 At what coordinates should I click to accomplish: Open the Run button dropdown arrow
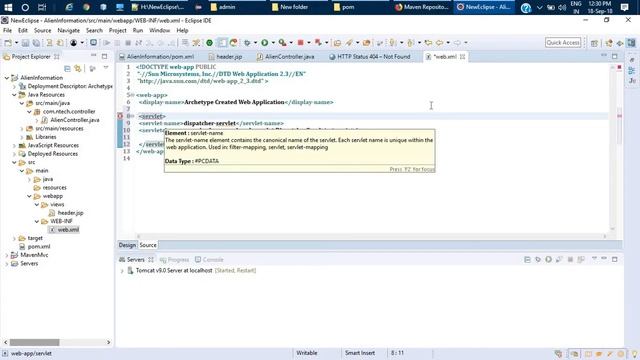point(273,42)
